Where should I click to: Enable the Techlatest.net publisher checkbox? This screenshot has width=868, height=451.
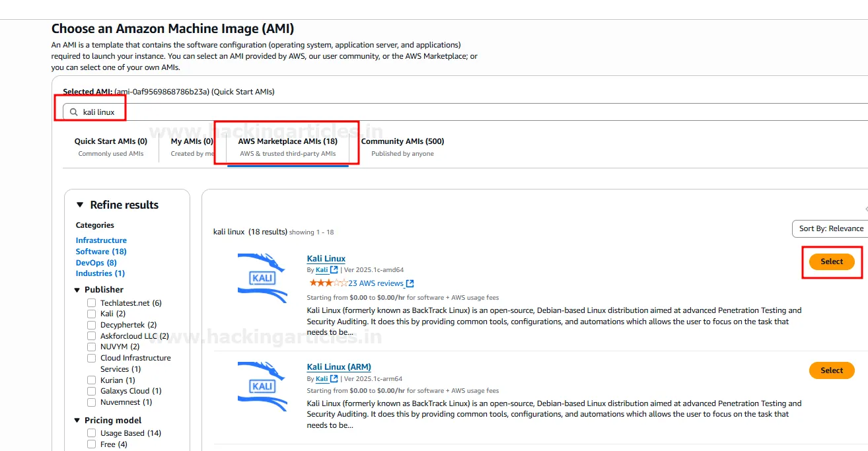point(92,303)
